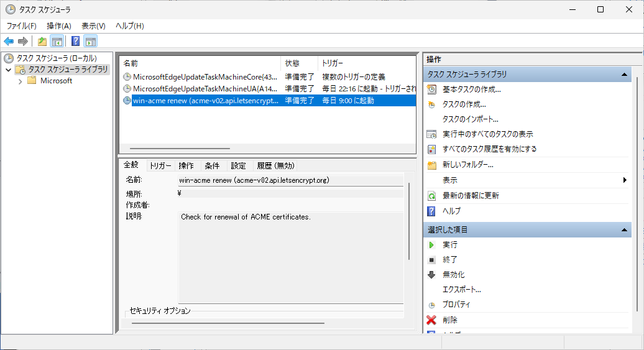
Task: Select the win-acme renew task row
Action: [268, 101]
